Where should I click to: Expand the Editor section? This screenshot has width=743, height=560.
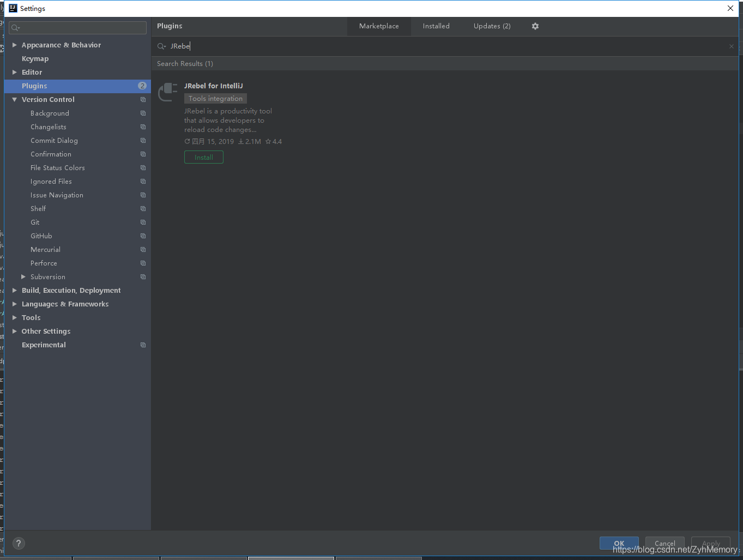(x=15, y=73)
